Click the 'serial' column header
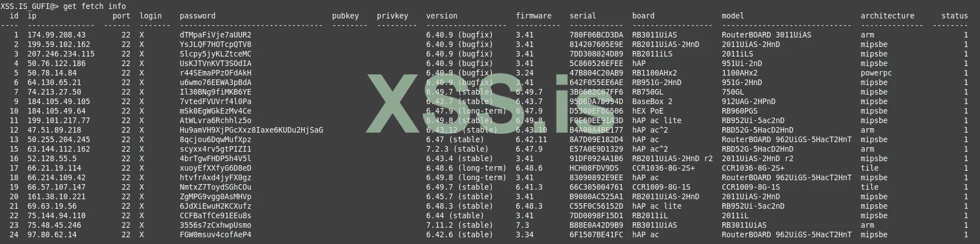 click(582, 16)
